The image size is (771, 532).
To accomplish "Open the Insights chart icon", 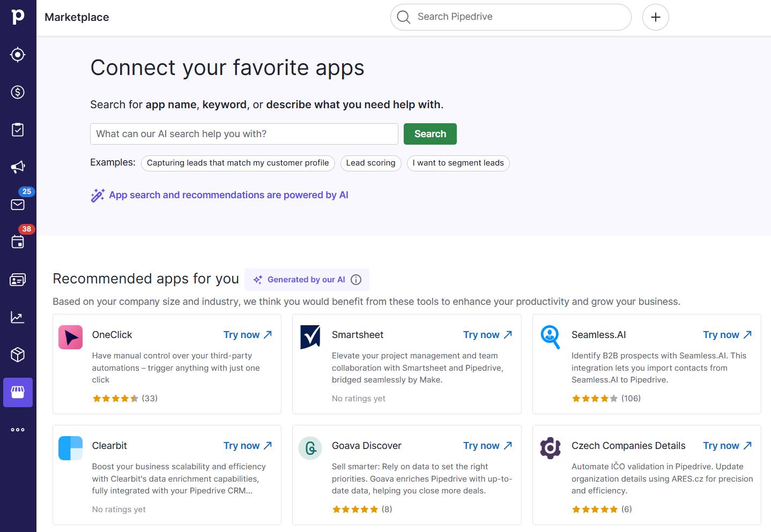I will pos(18,317).
